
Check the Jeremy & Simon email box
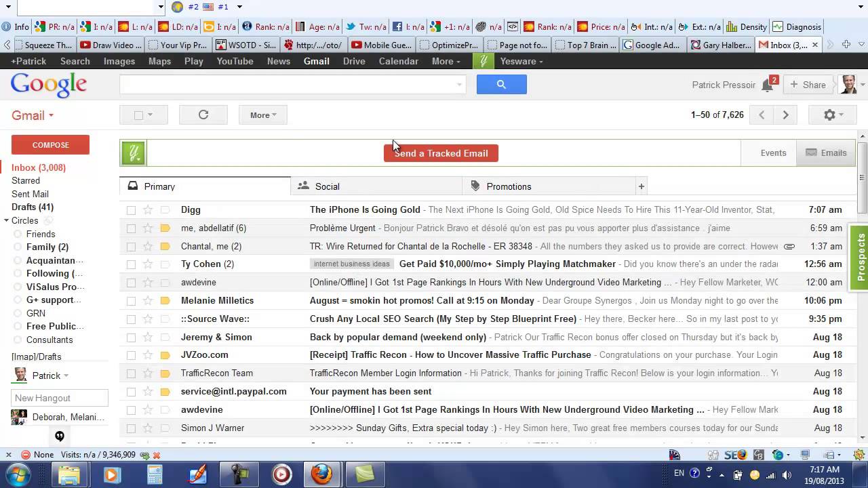coord(131,338)
